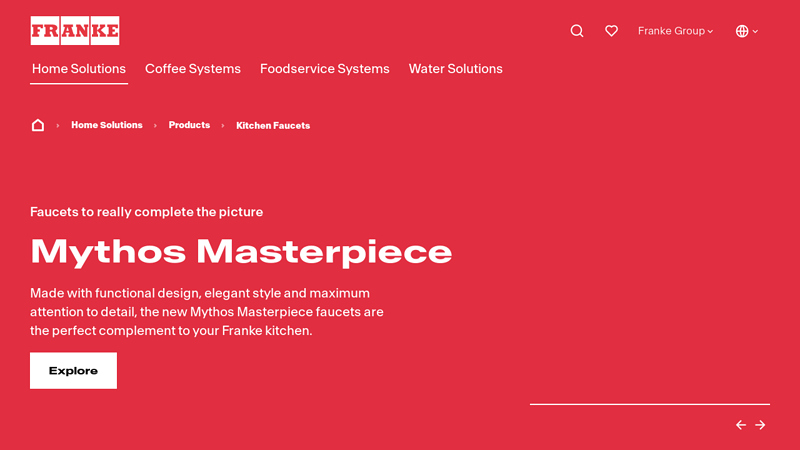The width and height of the screenshot is (800, 450).
Task: Click the Mythos faucets description paragraph
Action: tap(207, 312)
